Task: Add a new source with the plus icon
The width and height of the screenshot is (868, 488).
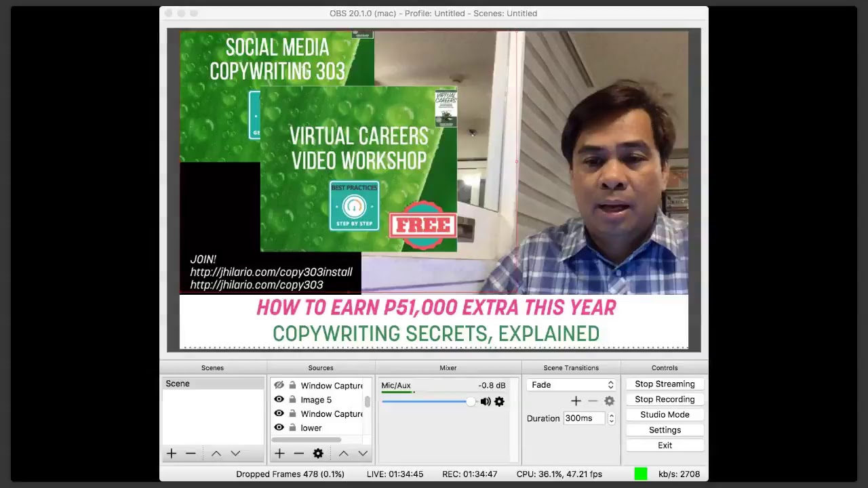Action: 279,453
